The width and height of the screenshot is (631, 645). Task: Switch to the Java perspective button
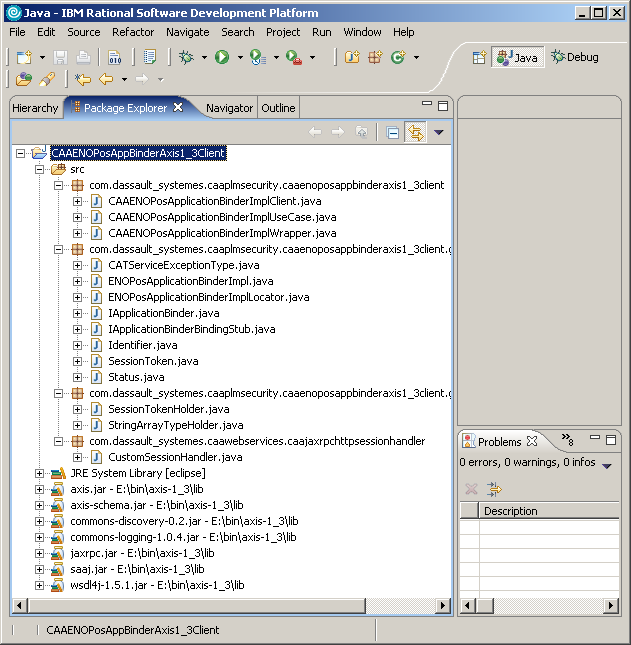click(517, 57)
